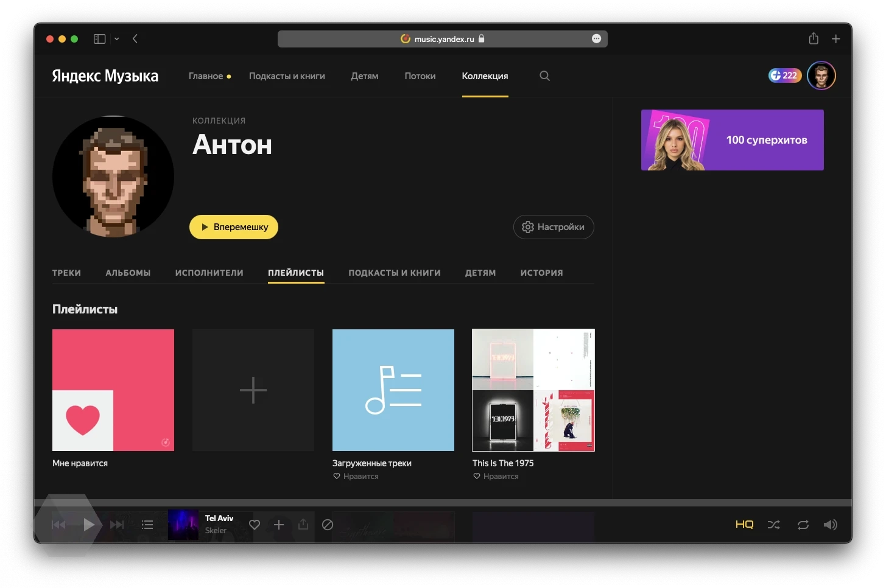Open a new tab with plus
Image resolution: width=886 pixels, height=588 pixels.
pyautogui.click(x=836, y=39)
